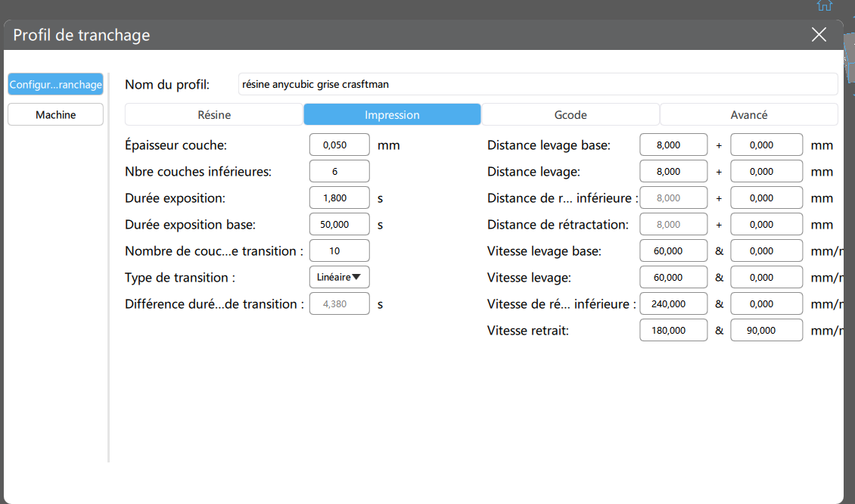The height and width of the screenshot is (504, 855).
Task: Close the Profil de tranchage dialog
Action: click(819, 35)
